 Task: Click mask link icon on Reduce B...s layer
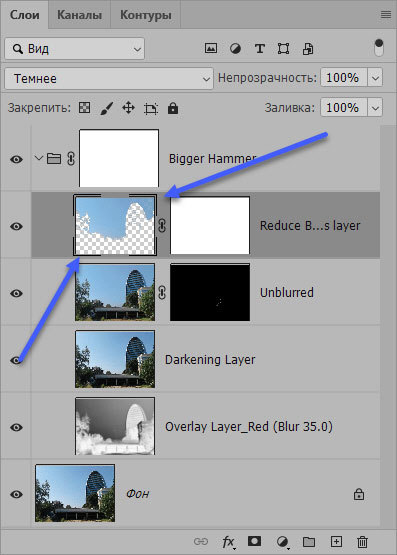pos(162,225)
